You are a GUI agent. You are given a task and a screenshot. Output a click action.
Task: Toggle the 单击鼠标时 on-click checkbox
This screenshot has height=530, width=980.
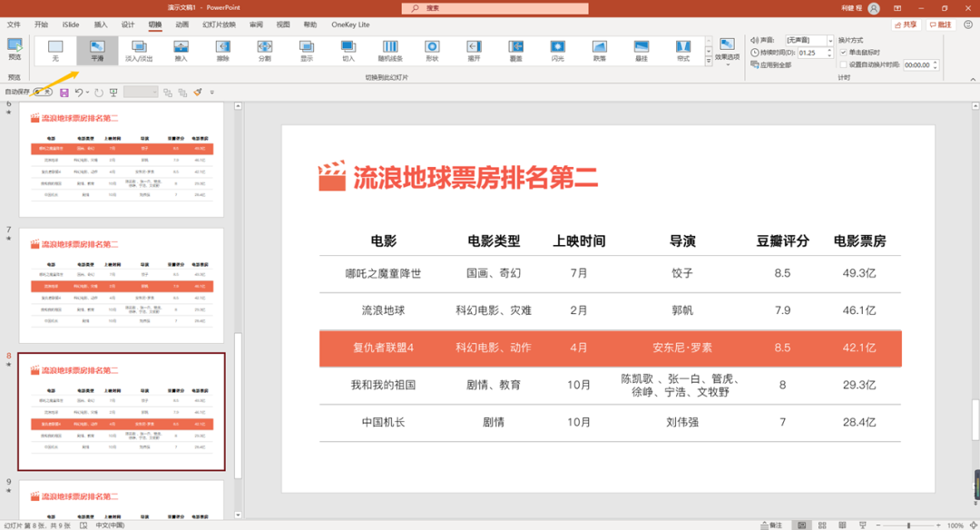pos(843,53)
